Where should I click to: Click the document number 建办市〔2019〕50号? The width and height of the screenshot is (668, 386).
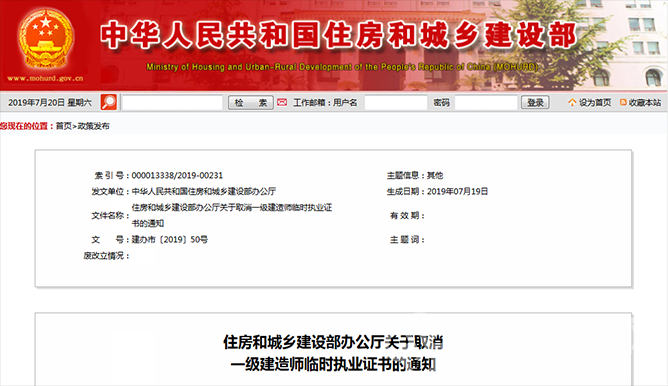pos(170,239)
